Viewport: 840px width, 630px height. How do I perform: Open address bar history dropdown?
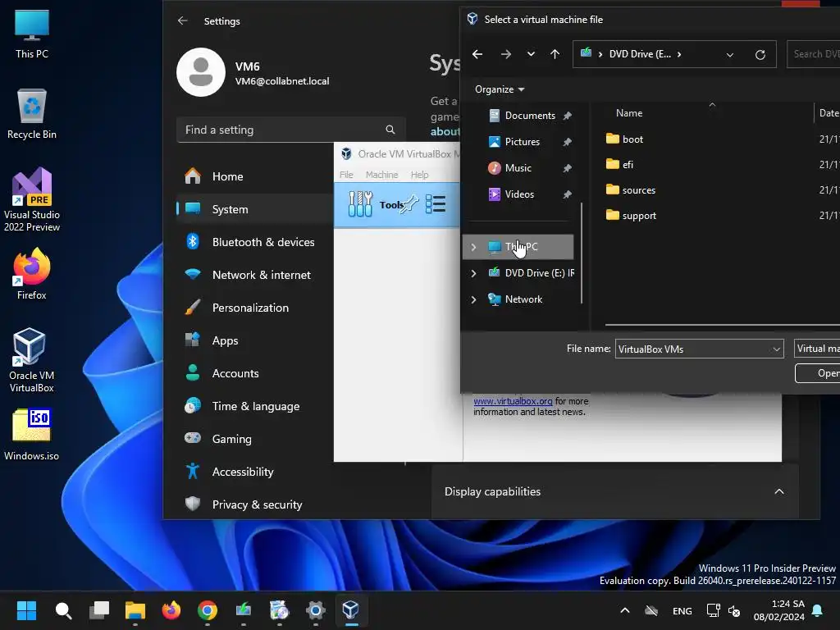point(729,55)
